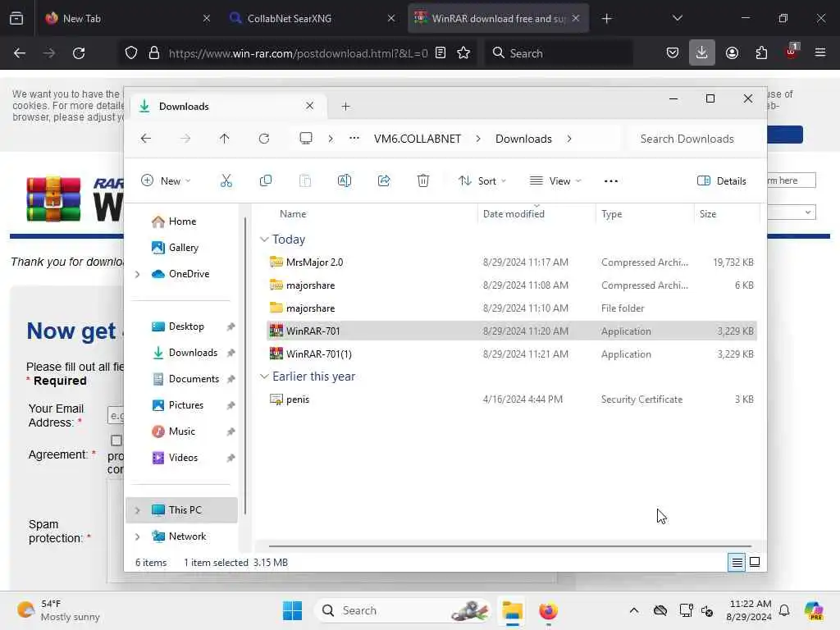Collapse the Earlier this year group
840x630 pixels.
(264, 377)
